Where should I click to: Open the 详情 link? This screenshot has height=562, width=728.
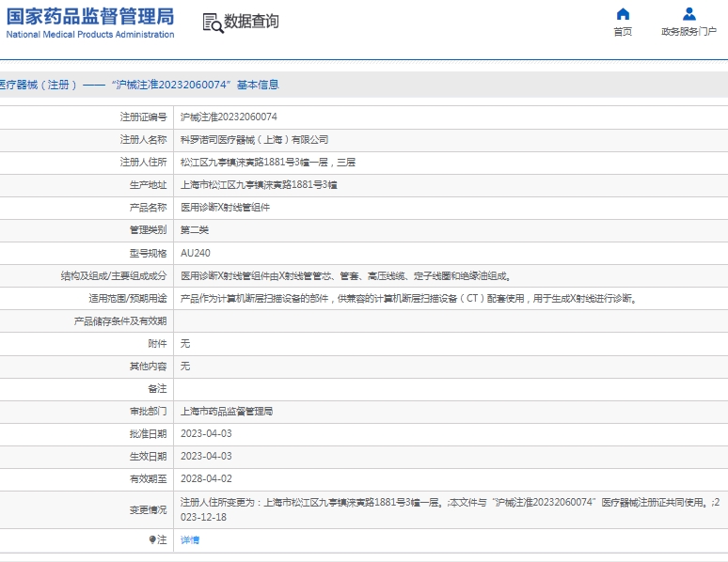[x=190, y=539]
